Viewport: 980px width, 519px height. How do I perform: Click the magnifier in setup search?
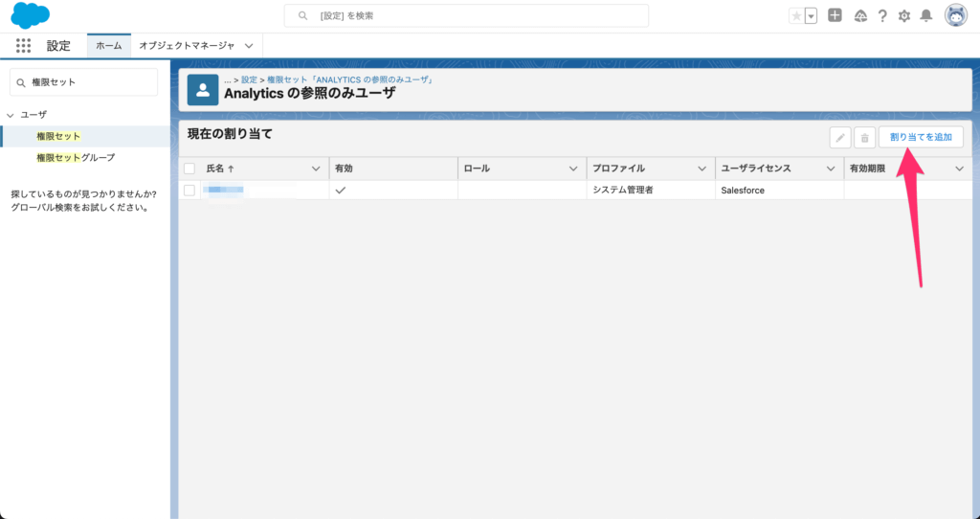(x=302, y=15)
